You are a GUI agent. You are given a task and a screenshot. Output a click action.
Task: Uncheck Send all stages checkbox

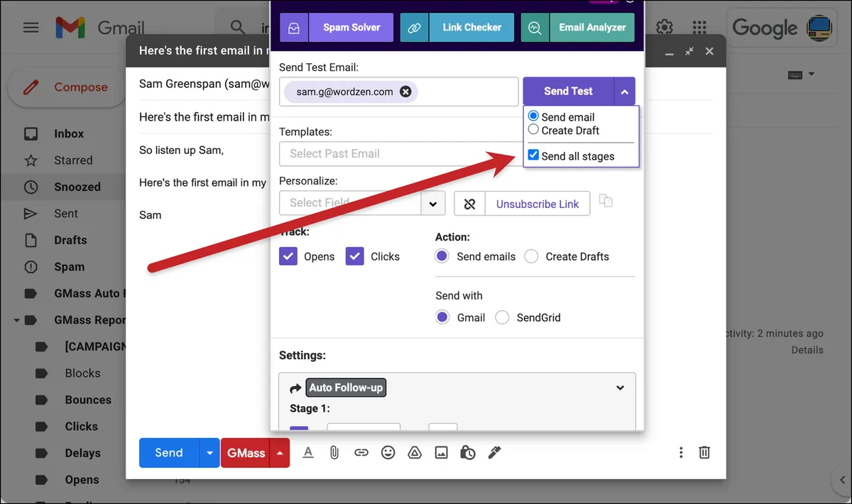pos(534,155)
